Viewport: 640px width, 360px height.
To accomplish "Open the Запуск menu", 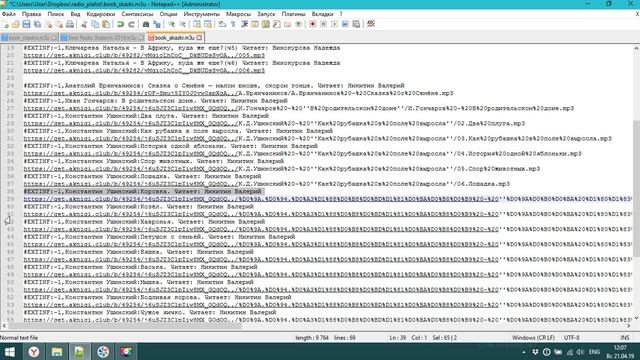I will point(266,14).
